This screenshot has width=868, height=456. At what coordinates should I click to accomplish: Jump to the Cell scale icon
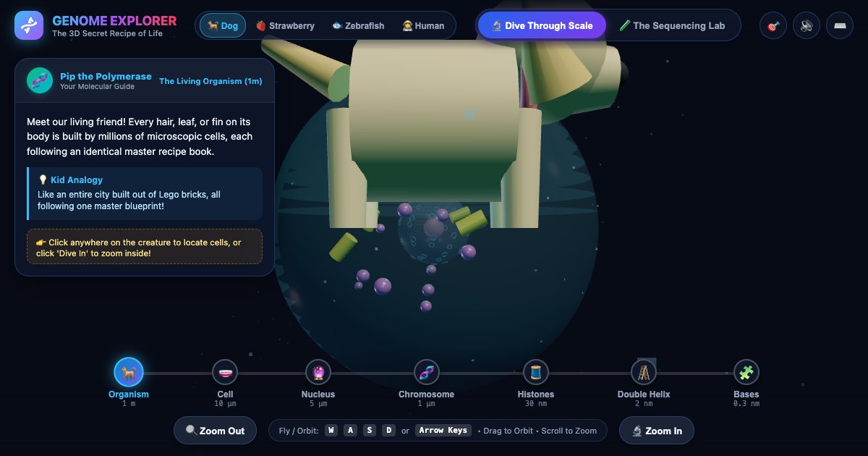[x=225, y=373]
